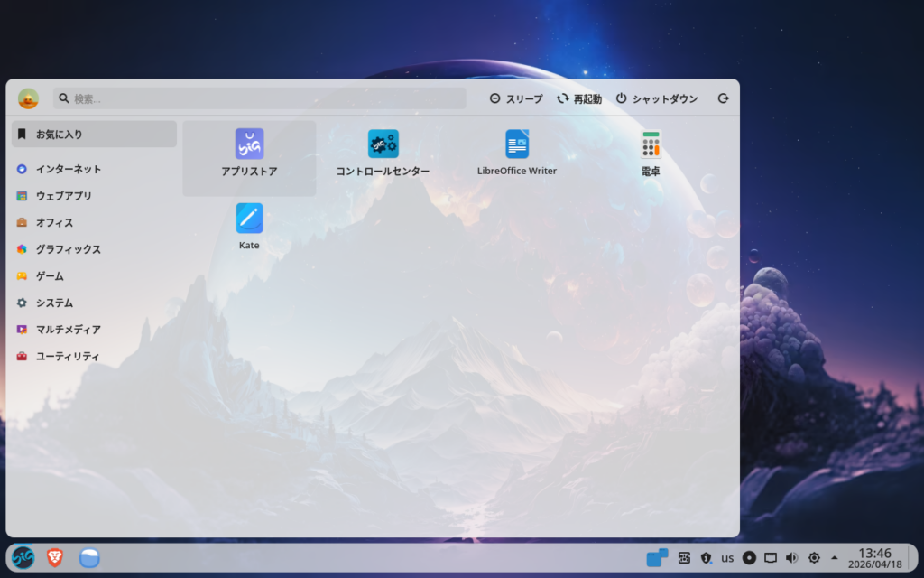Select the インターネット category
The height and width of the screenshot is (578, 924).
click(69, 169)
